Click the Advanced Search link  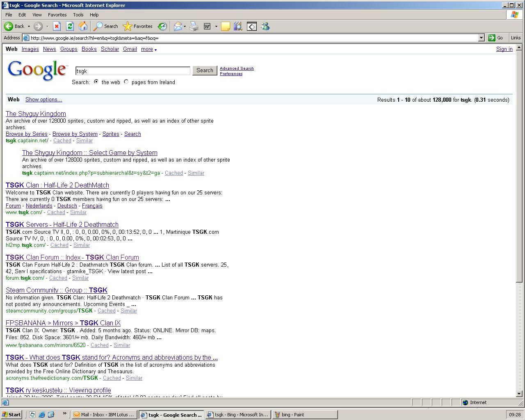(237, 68)
